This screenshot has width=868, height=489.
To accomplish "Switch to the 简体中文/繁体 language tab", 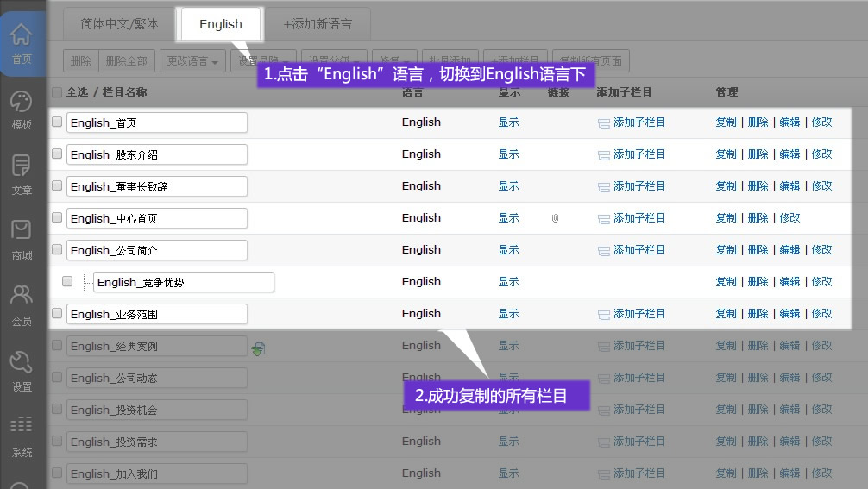I will pyautogui.click(x=119, y=24).
